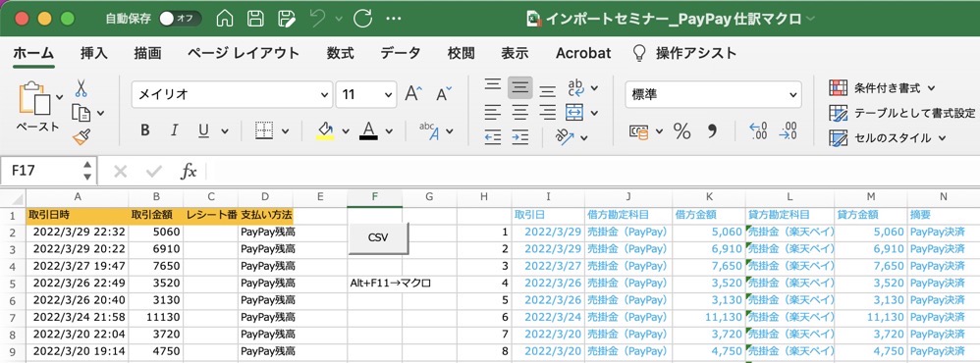Open the 描画 ribbon tab
980x363 pixels.
pos(147,54)
